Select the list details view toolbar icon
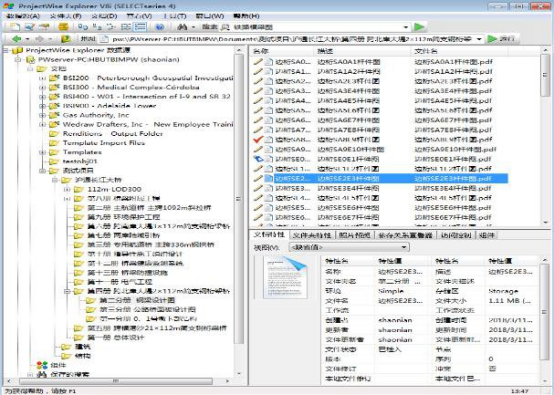This screenshot has width=554, height=395. pyautogui.click(x=140, y=27)
